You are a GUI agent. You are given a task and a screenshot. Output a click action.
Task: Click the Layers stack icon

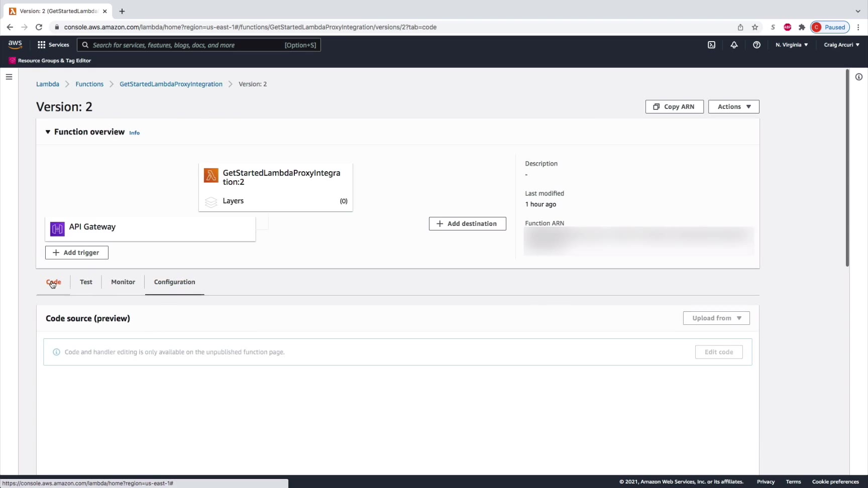pyautogui.click(x=211, y=201)
